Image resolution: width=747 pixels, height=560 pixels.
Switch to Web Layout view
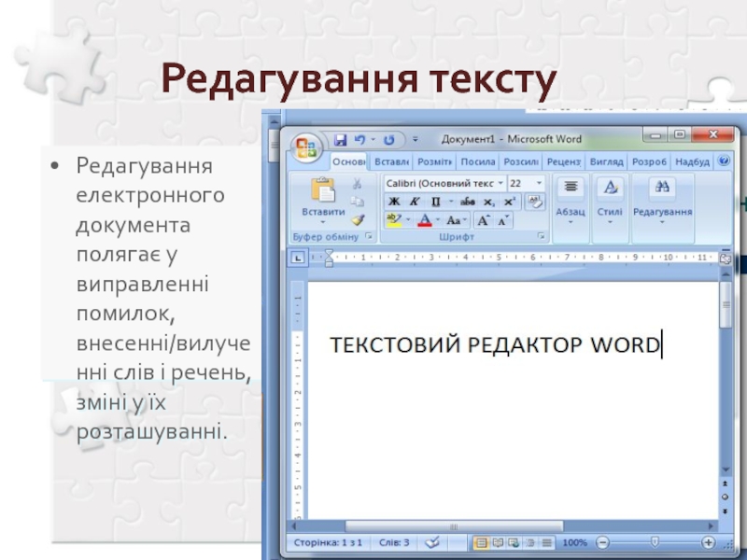pos(514,542)
